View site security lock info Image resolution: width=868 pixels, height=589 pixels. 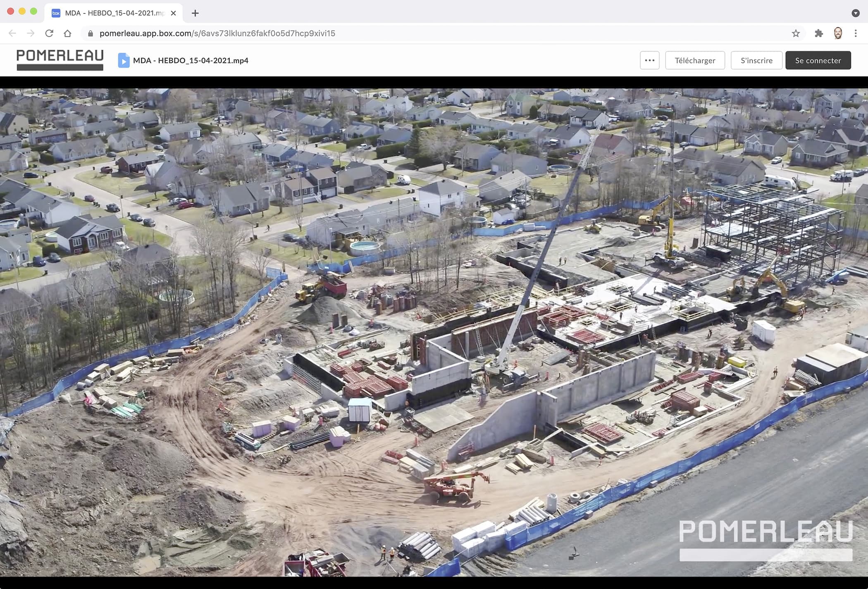(91, 33)
